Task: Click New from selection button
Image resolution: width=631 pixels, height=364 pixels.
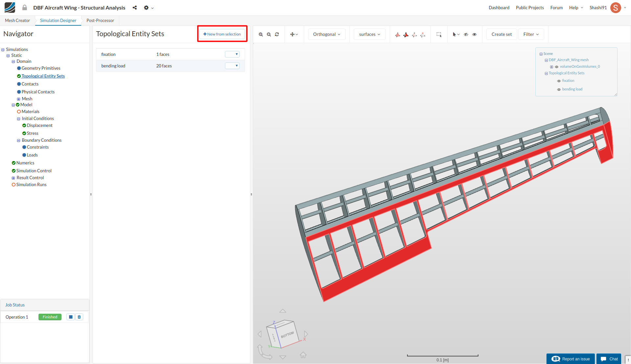Action: (x=222, y=34)
